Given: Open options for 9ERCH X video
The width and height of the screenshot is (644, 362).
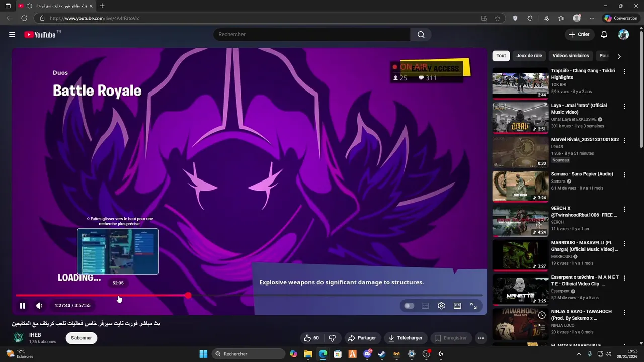Looking at the screenshot, I should point(624,209).
